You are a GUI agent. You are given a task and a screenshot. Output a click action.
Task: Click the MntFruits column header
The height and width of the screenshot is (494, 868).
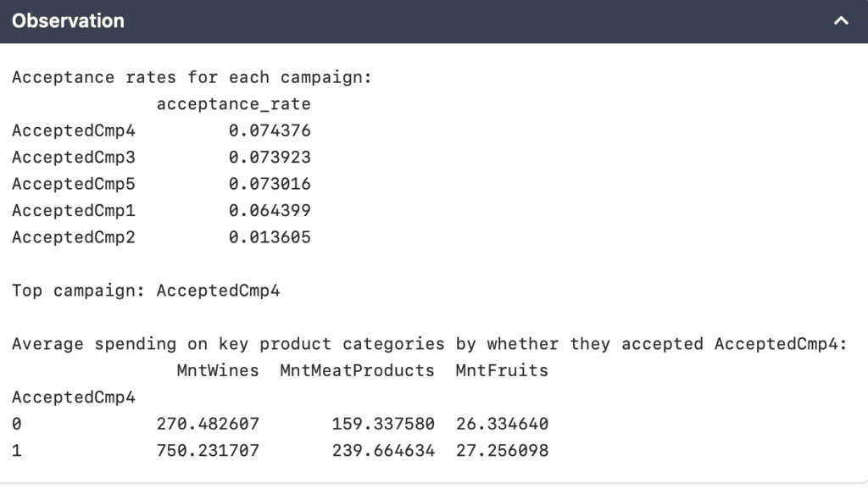click(x=502, y=370)
